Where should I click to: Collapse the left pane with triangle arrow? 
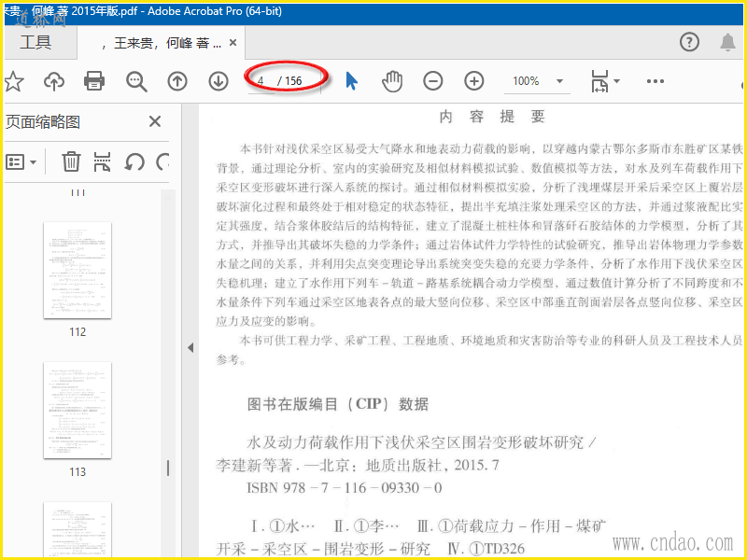190,347
